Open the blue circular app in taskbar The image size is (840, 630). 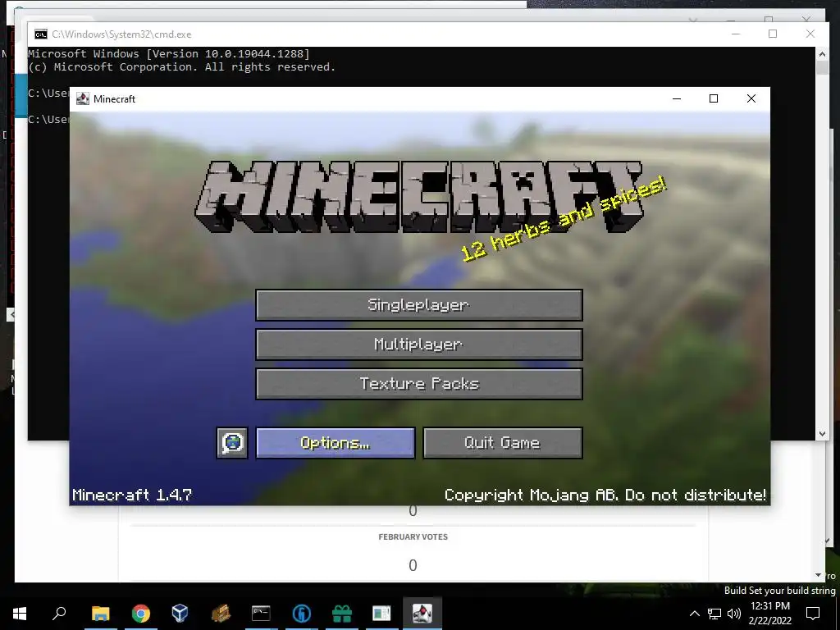click(x=302, y=613)
